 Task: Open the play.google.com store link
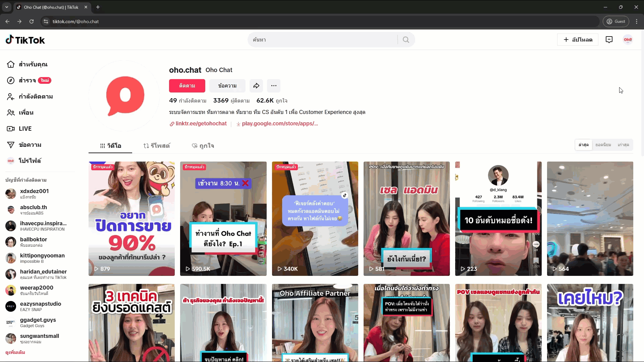pyautogui.click(x=277, y=124)
